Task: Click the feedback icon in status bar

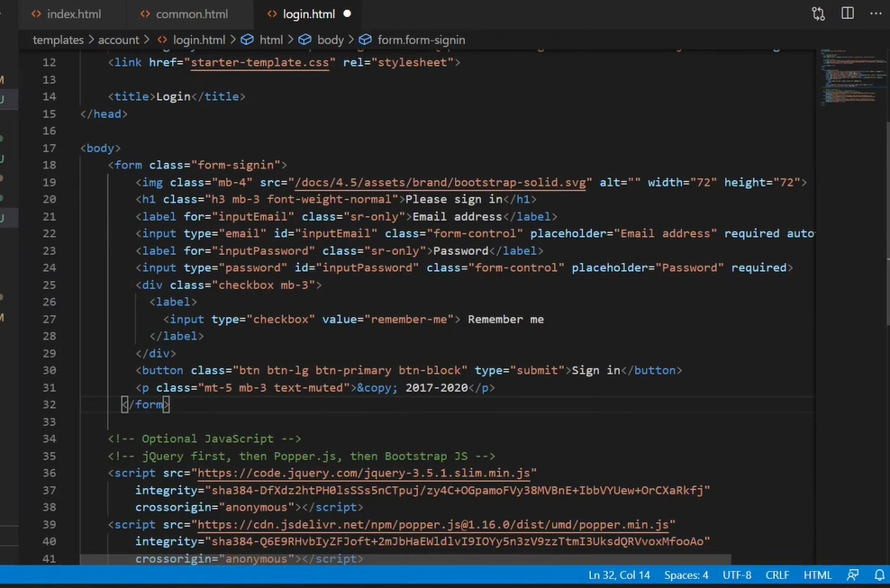Action: pos(852,575)
